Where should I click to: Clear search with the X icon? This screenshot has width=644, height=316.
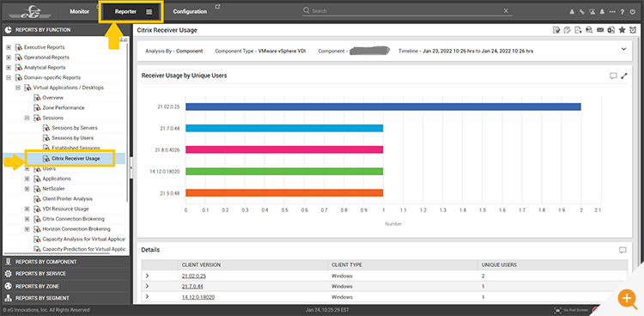click(506, 10)
